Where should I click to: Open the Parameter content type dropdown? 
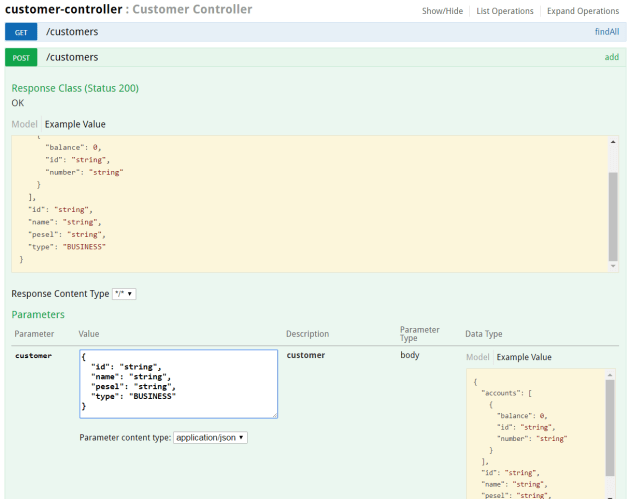[210, 438]
